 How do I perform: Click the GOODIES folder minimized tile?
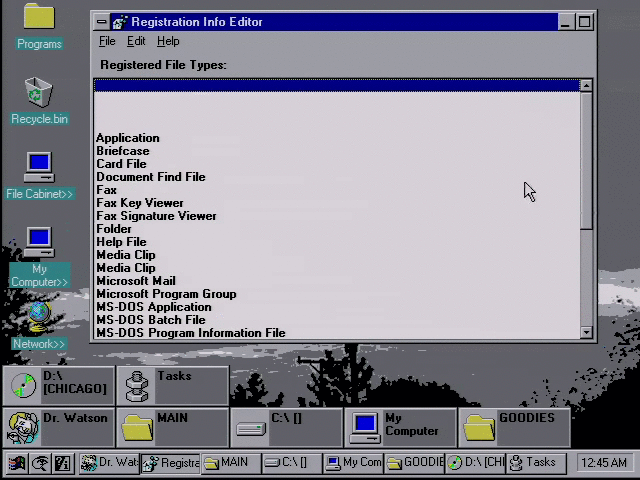514,427
